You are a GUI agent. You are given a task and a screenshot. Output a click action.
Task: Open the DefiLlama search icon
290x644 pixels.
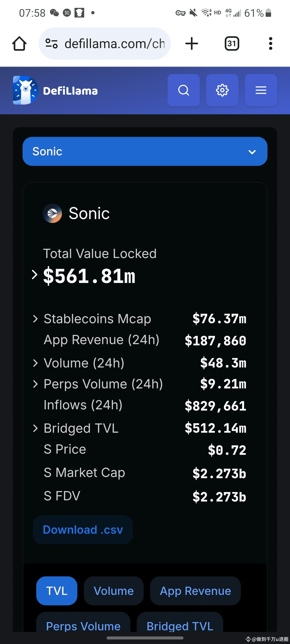[183, 90]
